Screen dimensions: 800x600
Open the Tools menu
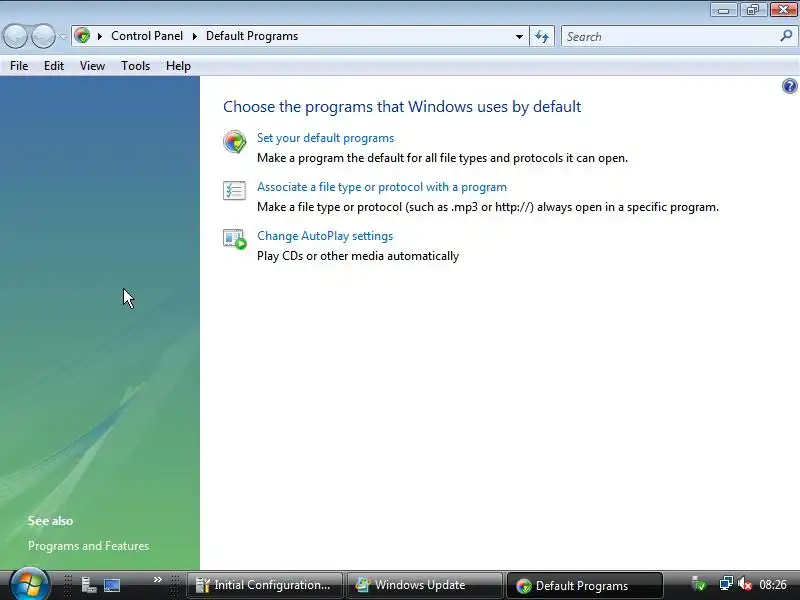pos(135,66)
